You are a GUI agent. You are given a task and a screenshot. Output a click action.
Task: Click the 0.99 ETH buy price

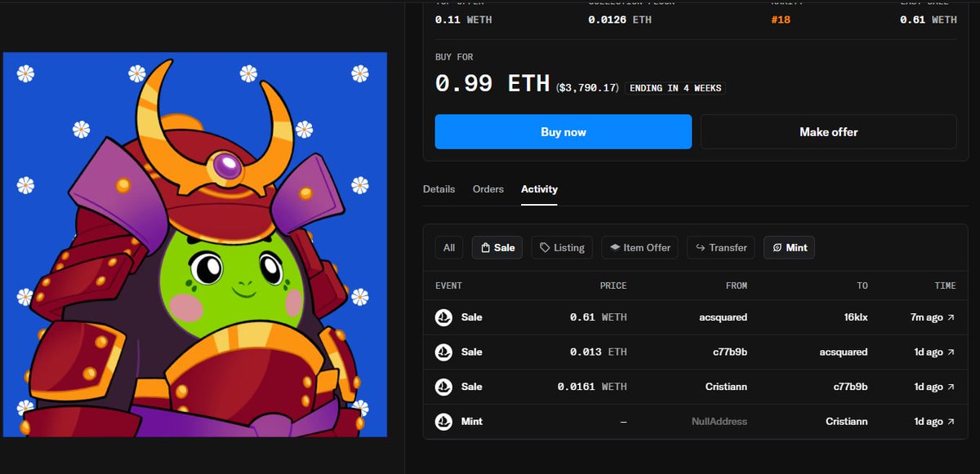coord(492,84)
